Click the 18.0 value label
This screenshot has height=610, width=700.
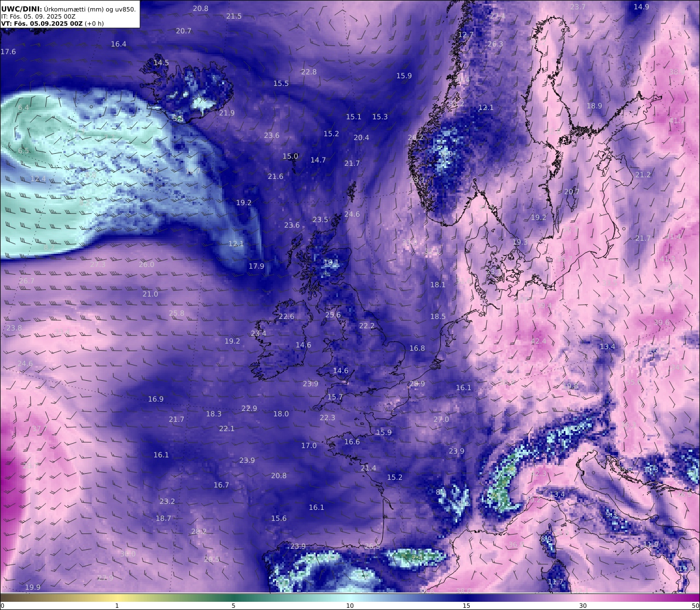[x=281, y=414]
